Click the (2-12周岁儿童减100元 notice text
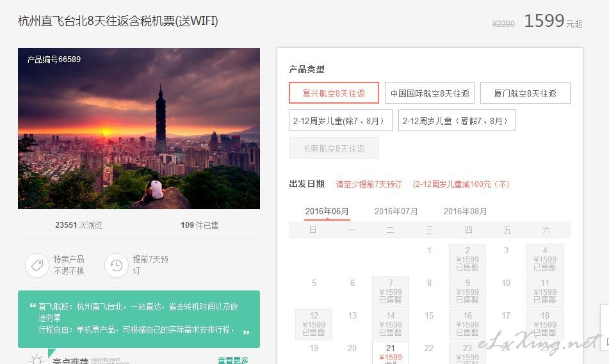Screen dimensions: 609x364 click(x=461, y=184)
